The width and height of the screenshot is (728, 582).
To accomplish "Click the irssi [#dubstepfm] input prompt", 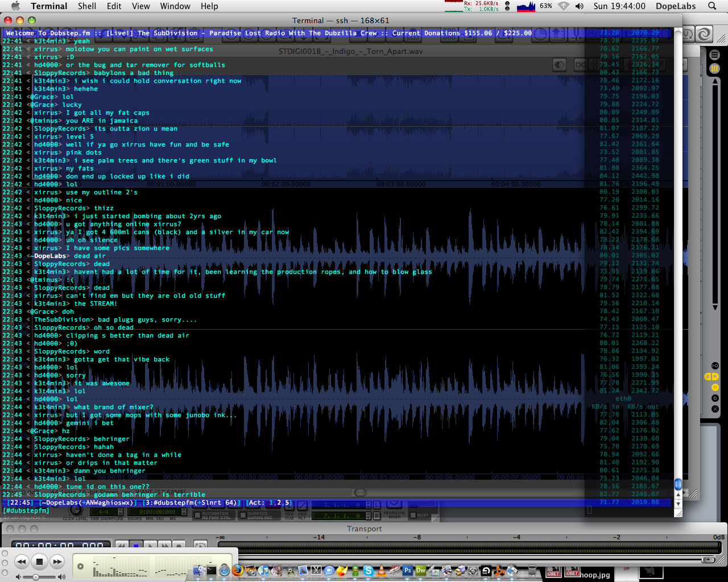I will click(x=26, y=510).
